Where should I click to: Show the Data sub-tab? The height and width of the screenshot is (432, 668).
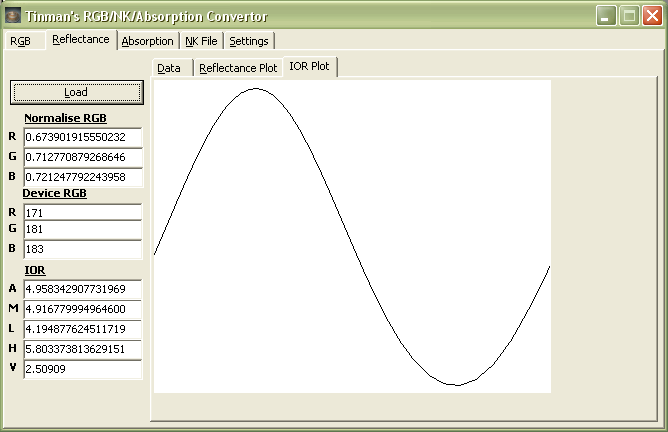(x=169, y=68)
